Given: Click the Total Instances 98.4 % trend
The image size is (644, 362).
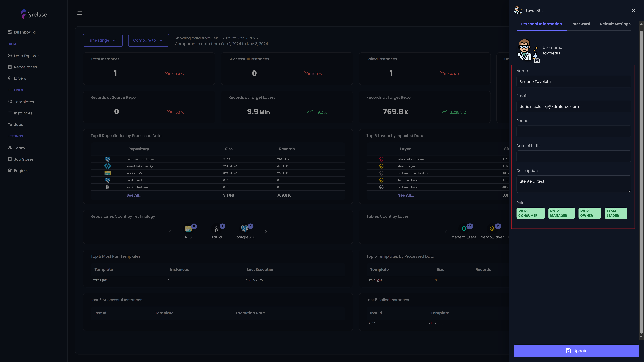Looking at the screenshot, I should [174, 74].
